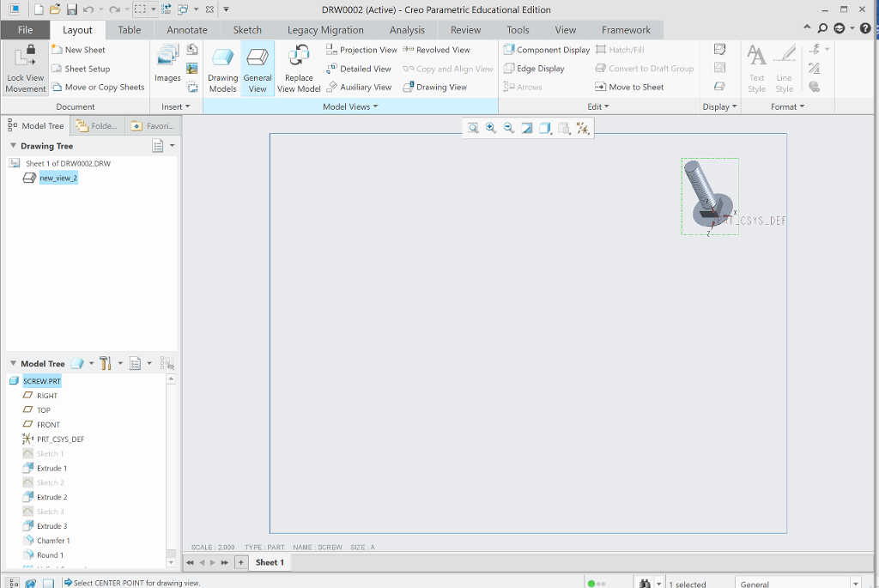
Task: Toggle Component Display in the Edit group
Action: 547,50
